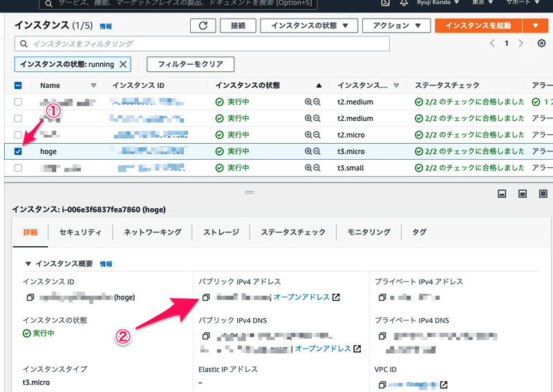Check the first t2.medium row checkbox
The image size is (553, 392).
point(18,102)
